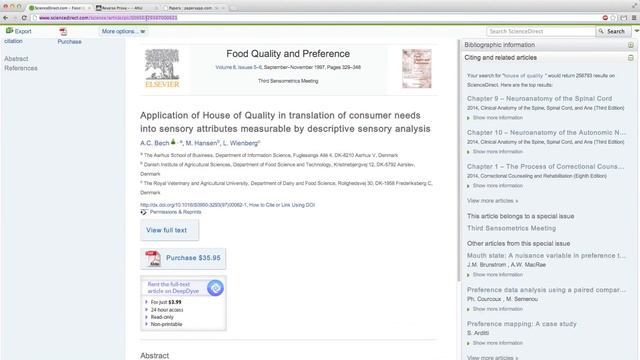
Task: Collapse the Citing and related articles panel
Action: pos(631,58)
